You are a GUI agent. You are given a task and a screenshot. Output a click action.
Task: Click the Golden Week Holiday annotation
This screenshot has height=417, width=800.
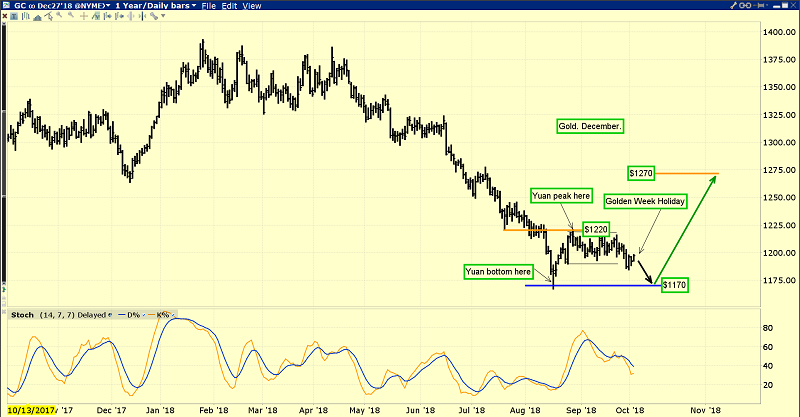(645, 201)
